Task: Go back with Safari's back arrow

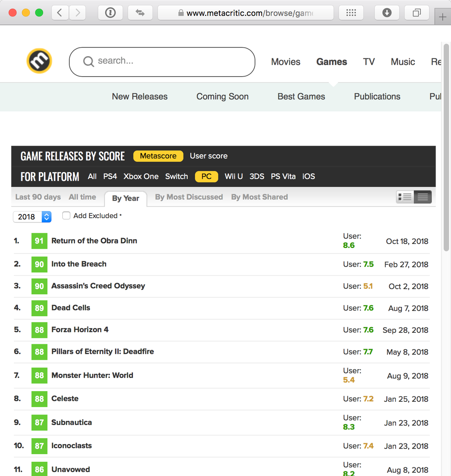Action: [x=60, y=13]
